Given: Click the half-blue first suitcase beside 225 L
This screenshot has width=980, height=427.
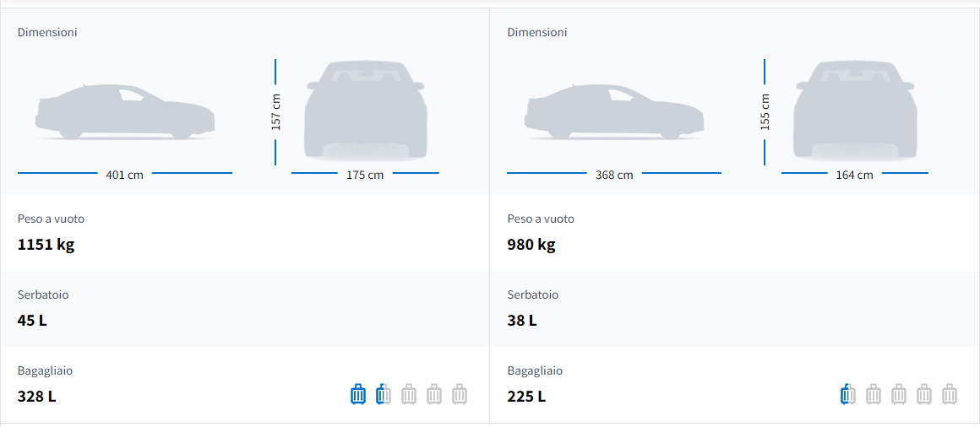Looking at the screenshot, I should [848, 394].
